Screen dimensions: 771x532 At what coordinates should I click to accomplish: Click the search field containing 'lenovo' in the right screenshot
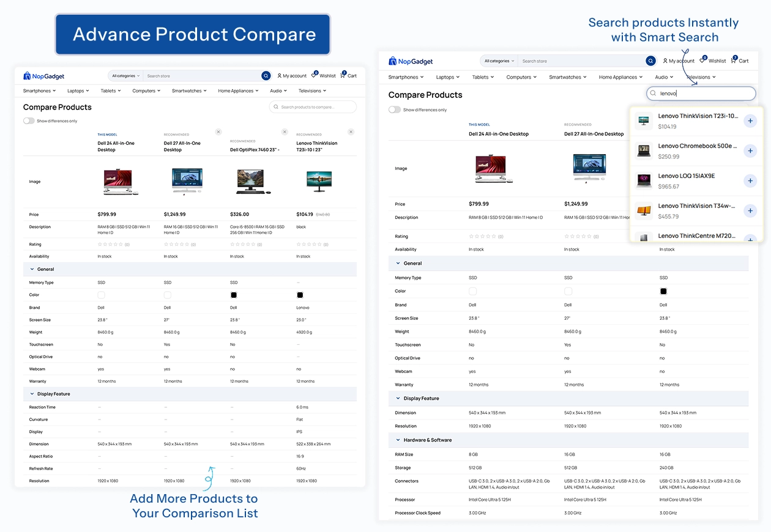701,94
